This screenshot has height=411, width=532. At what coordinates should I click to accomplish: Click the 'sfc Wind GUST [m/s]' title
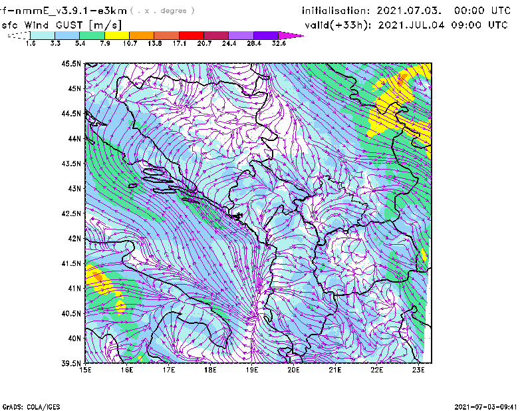click(61, 25)
